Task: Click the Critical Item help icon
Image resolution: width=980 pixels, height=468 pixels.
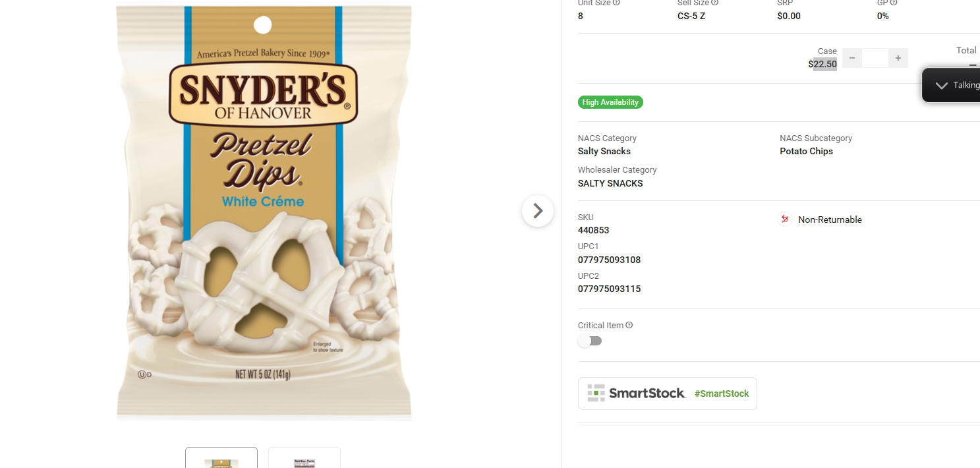Action: [x=629, y=325]
